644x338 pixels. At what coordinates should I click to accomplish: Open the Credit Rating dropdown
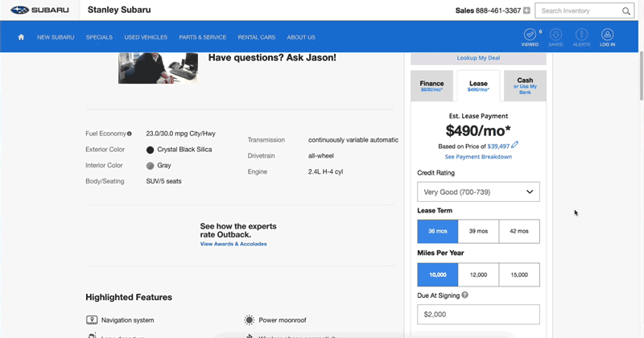tap(478, 192)
